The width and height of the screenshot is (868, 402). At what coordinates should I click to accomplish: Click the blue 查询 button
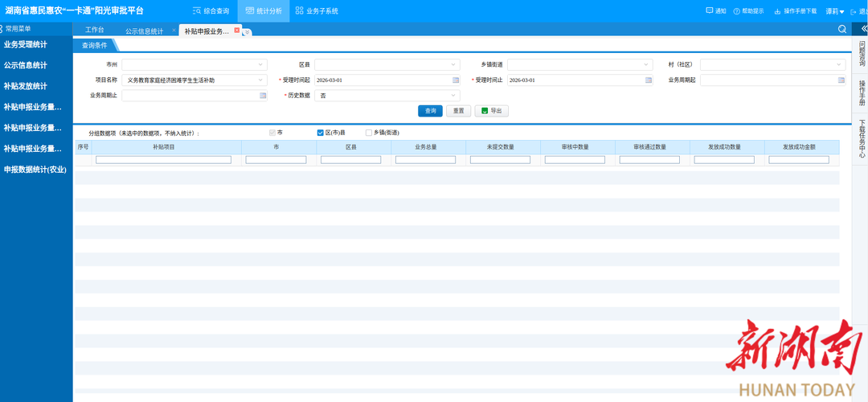[430, 111]
